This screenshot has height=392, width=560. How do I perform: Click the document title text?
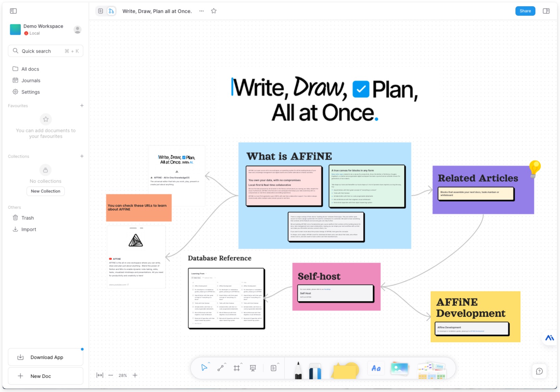pos(157,11)
